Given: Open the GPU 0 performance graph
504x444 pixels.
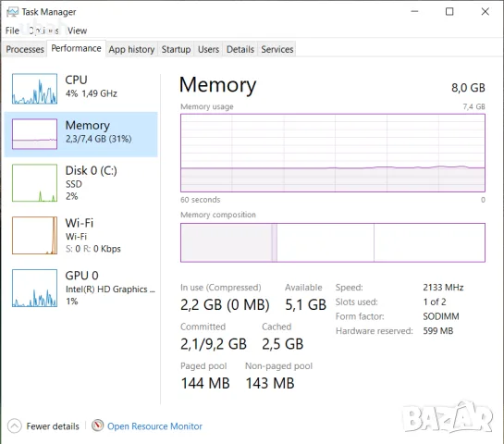Looking at the screenshot, I should [x=35, y=288].
